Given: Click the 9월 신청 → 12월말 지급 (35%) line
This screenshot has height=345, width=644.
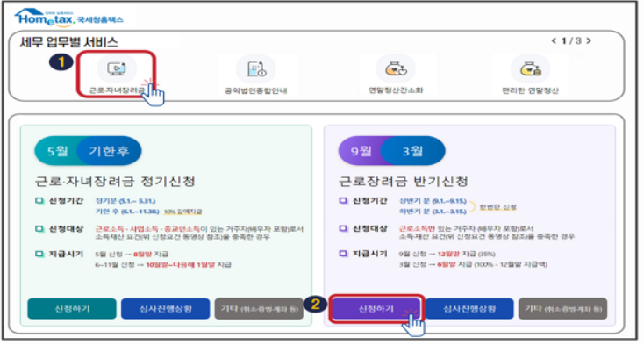Looking at the screenshot, I should (x=447, y=255).
